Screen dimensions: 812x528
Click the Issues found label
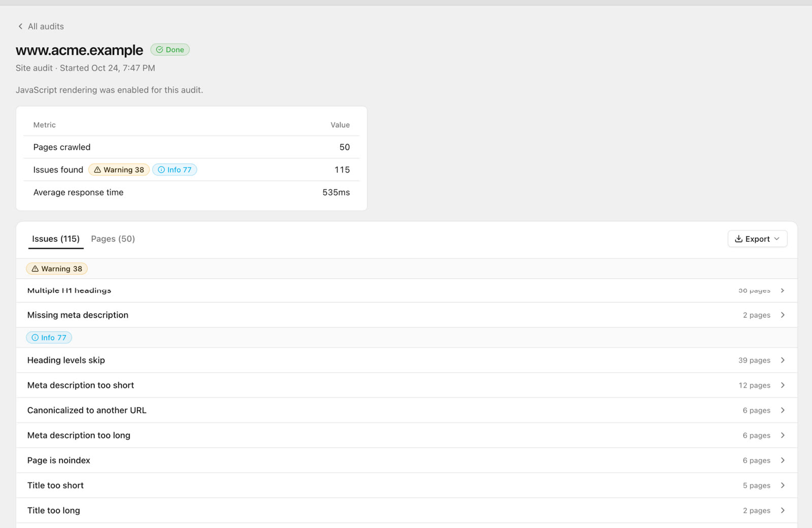[58, 170]
